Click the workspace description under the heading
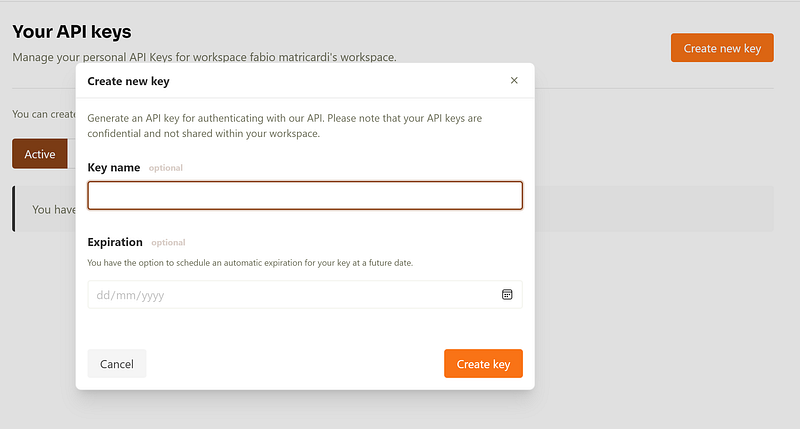The height and width of the screenshot is (429, 800). tap(204, 57)
